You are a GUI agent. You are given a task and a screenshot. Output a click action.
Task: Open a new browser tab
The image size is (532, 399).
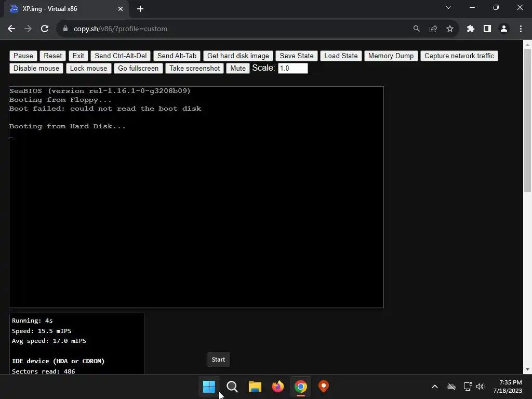pos(140,9)
